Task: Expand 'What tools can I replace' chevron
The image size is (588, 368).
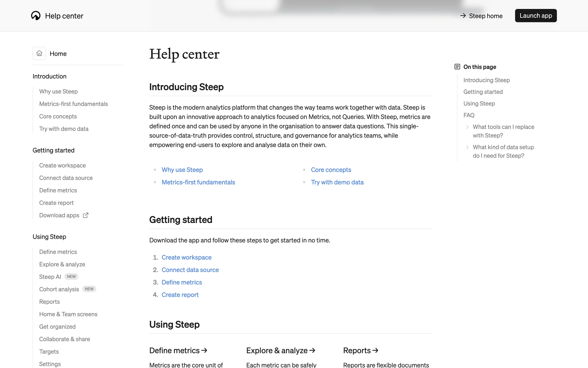Action: (x=467, y=127)
